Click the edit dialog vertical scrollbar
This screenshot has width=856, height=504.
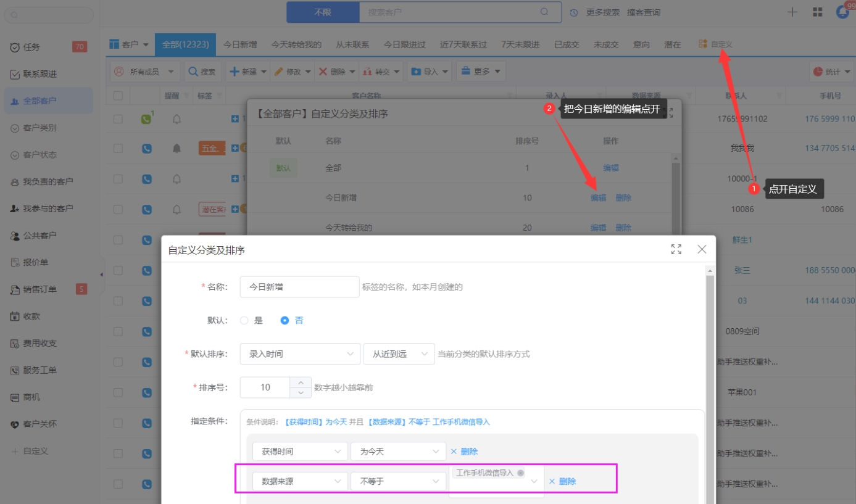(710, 370)
